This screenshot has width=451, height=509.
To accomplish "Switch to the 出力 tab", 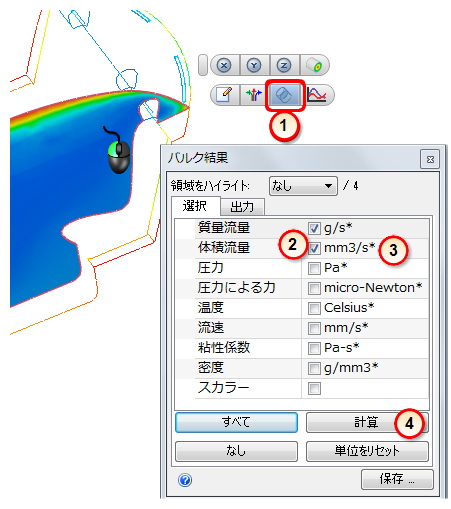I will point(242,207).
